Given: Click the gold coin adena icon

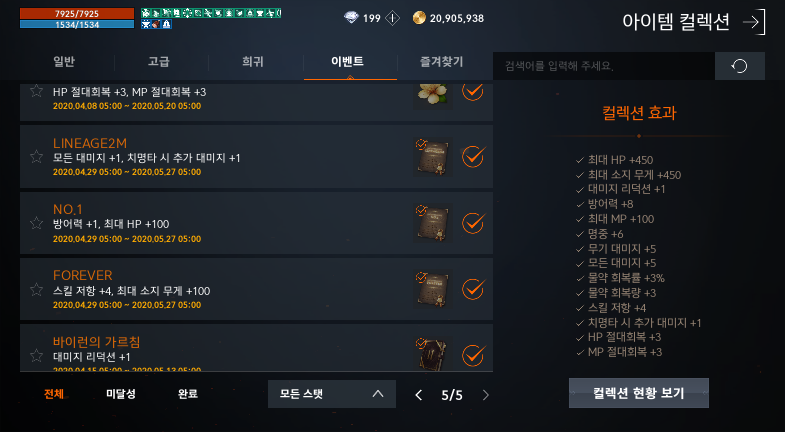Looking at the screenshot, I should 419,18.
